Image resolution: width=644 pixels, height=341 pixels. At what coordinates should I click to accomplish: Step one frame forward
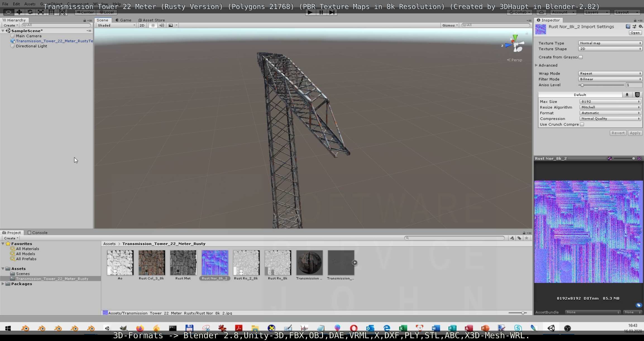[x=332, y=12]
